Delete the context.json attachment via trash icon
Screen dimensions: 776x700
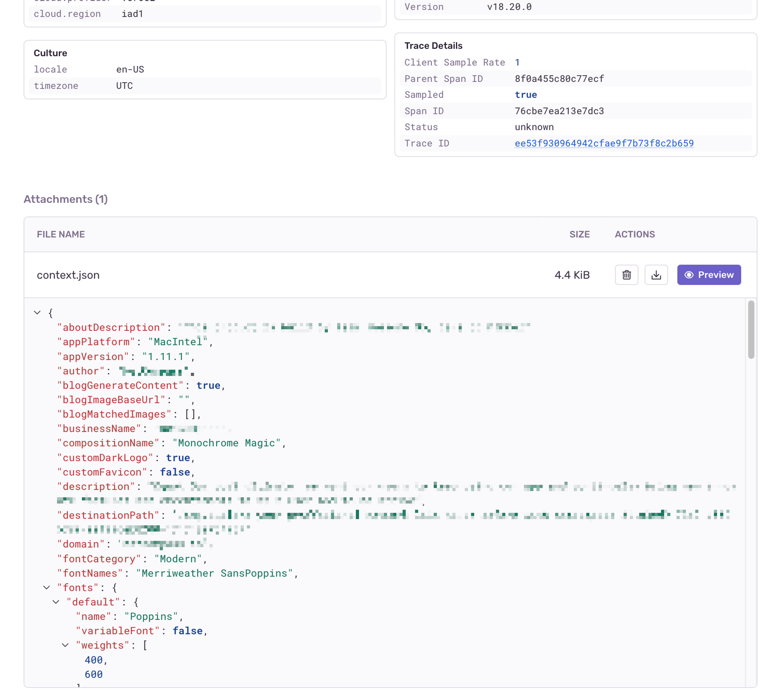[626, 275]
